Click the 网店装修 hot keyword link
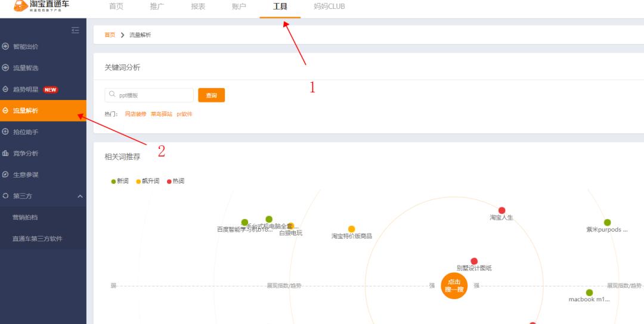Screen dimensions: 644x324 pyautogui.click(x=135, y=114)
